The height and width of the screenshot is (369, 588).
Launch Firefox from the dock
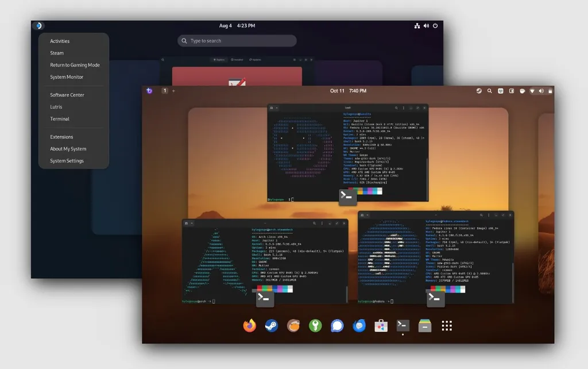249,326
